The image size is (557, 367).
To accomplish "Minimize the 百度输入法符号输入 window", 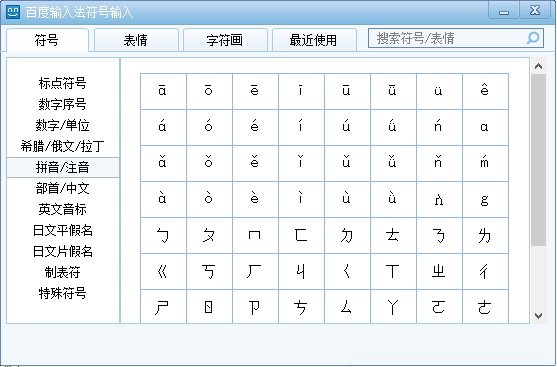I will pyautogui.click(x=504, y=10).
